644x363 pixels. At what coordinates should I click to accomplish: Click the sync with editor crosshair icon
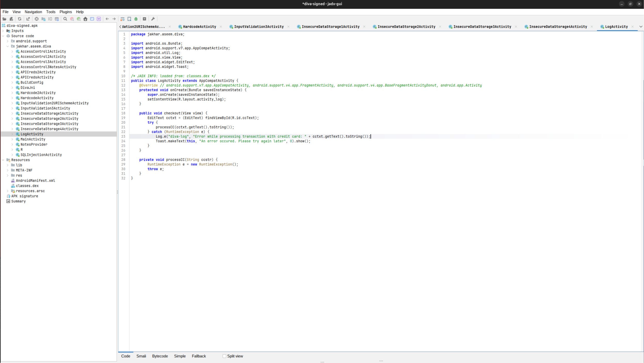point(37,19)
